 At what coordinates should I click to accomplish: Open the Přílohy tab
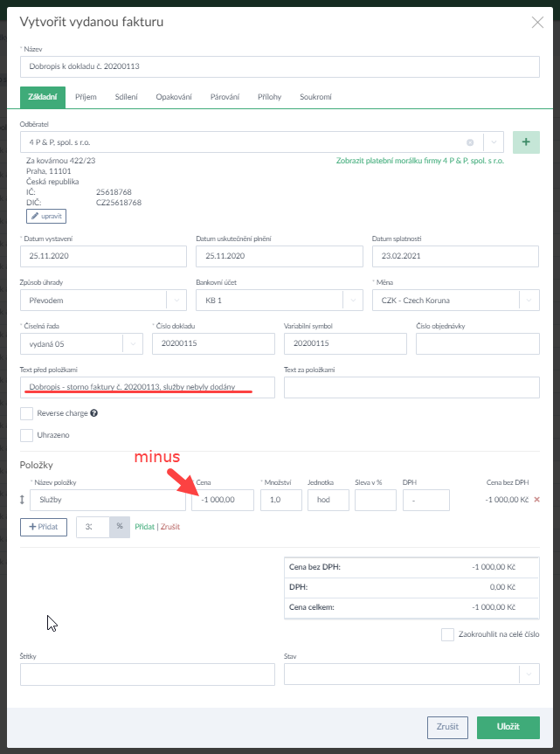point(269,97)
